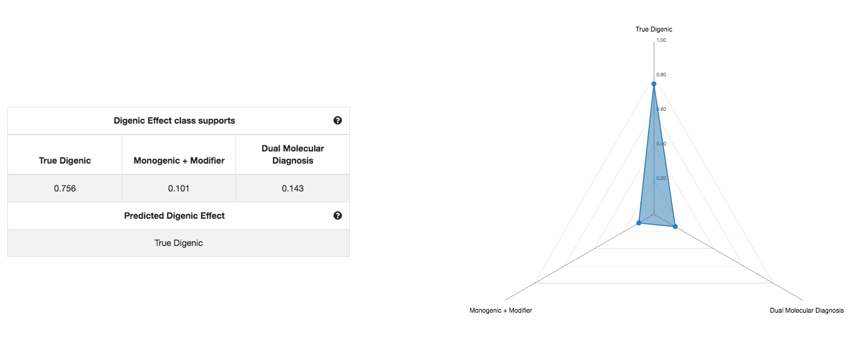Viewport: 868px width, 349px height.
Task: Expand the Digenic Effect class supports header
Action: 175,121
